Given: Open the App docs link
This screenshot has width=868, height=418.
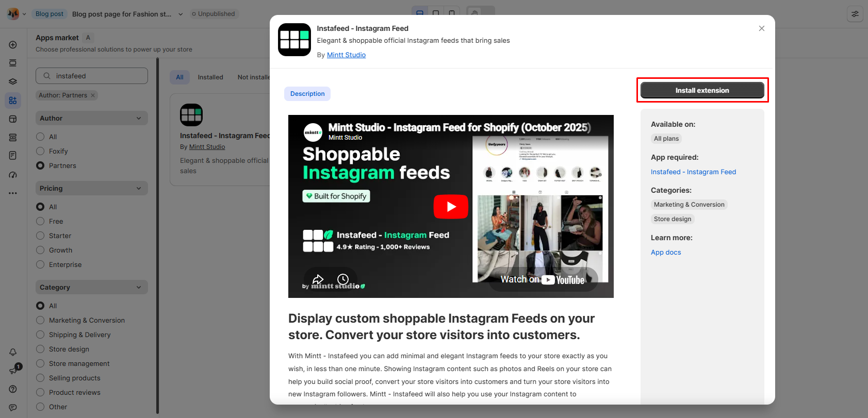Looking at the screenshot, I should pos(666,253).
